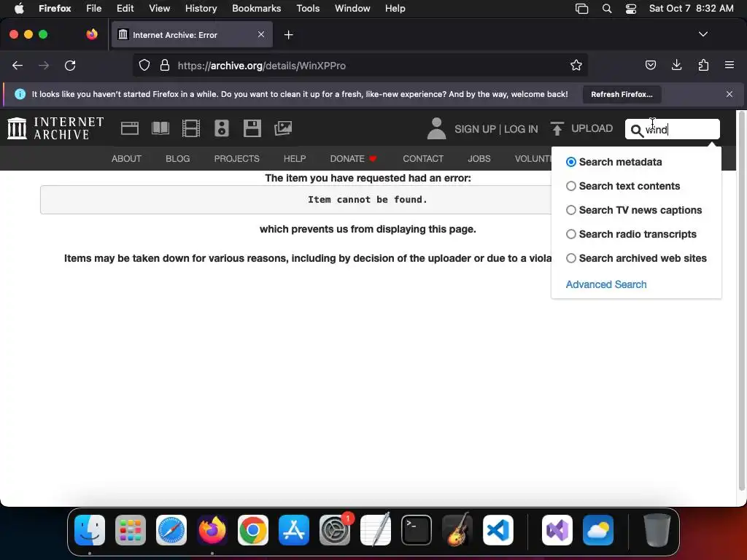Open Visual Studio Code from the dock
Screen dimensions: 747x560
point(498,530)
